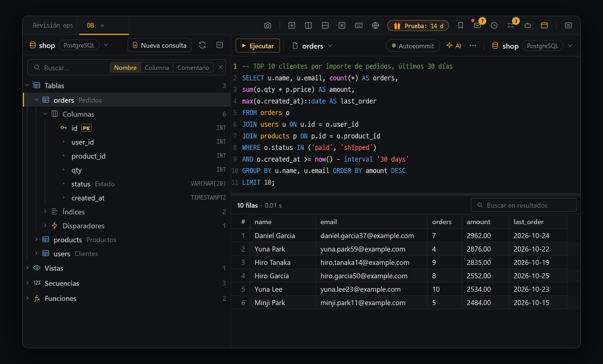Open the keyboard shortcuts icon
This screenshot has height=364, width=603.
[358, 26]
